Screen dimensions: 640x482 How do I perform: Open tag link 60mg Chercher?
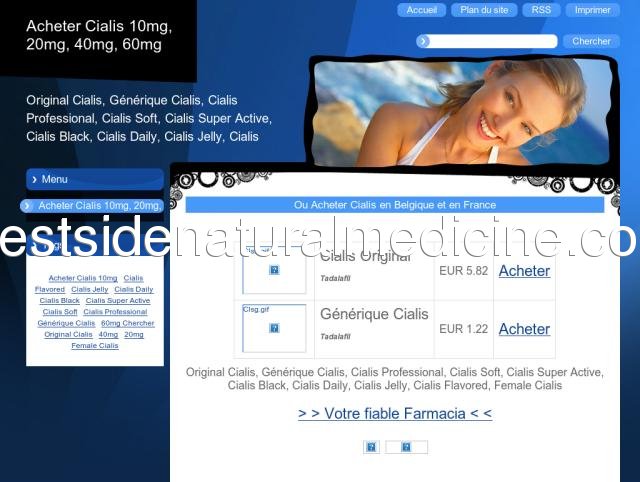(x=128, y=323)
